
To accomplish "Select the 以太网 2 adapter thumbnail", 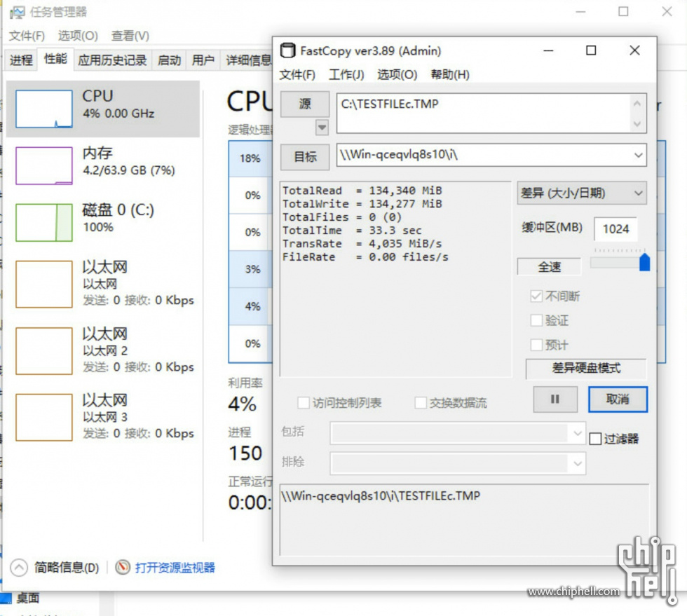I will coord(43,351).
